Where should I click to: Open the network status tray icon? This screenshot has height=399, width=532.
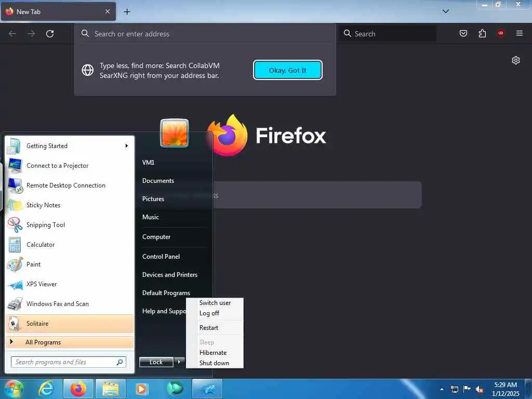(x=454, y=389)
